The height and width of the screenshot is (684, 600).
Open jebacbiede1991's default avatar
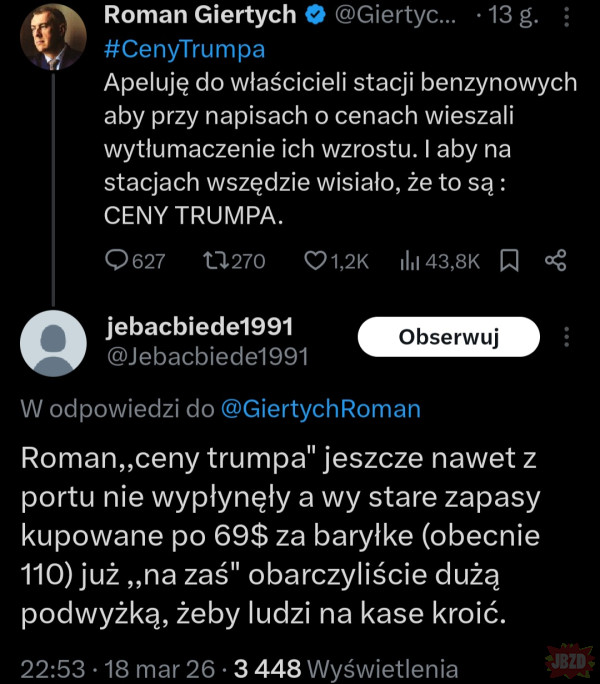click(x=53, y=344)
